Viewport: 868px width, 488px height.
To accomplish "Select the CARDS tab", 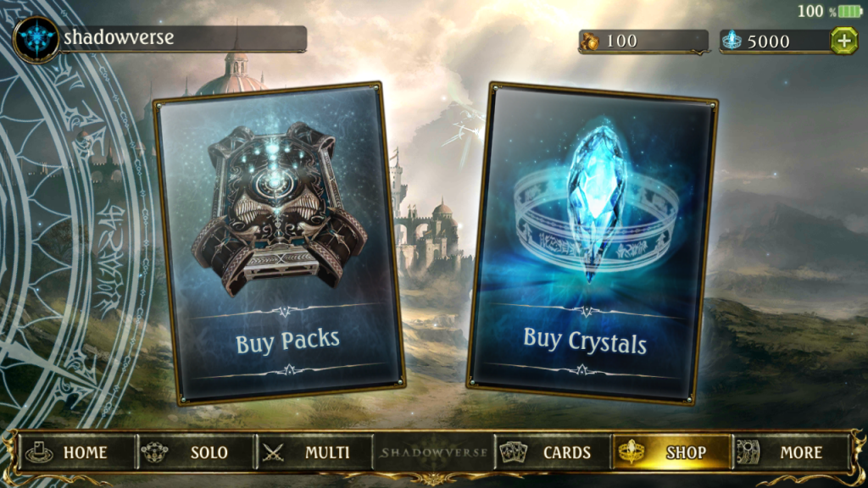I will [x=553, y=452].
